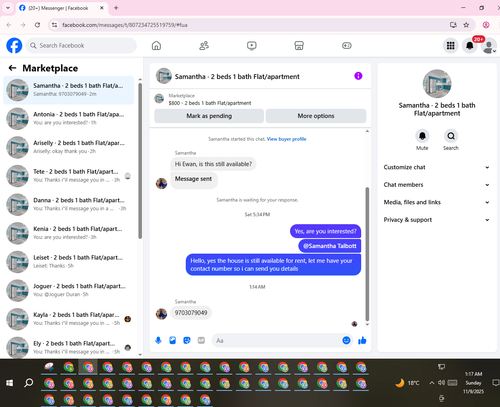Screen dimensions: 500x407
Task: Open the tab search dropdown arrow
Action: click(8, 8)
